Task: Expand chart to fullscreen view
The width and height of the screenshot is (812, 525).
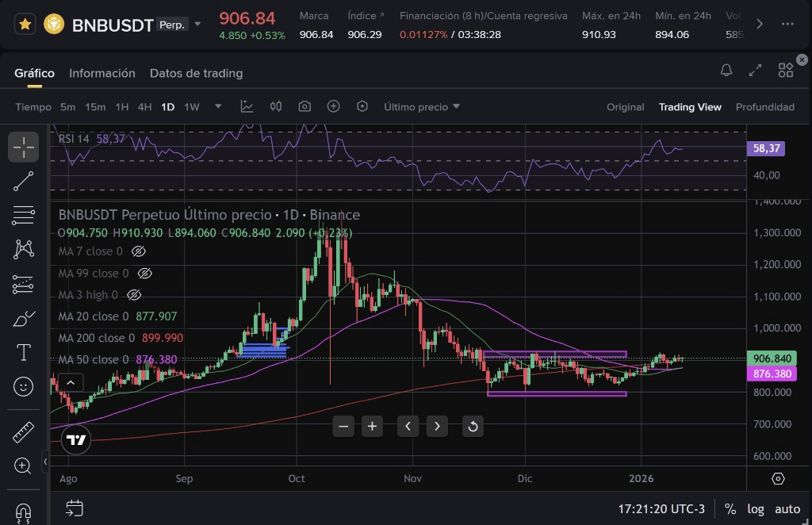Action: 756,71
